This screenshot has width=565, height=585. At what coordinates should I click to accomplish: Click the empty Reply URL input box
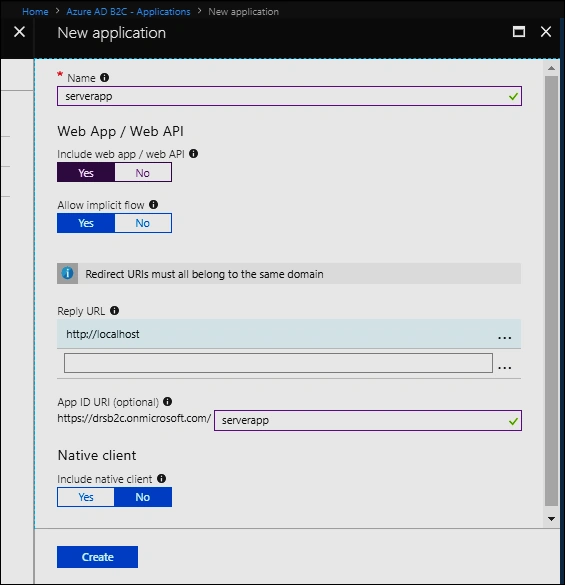278,363
